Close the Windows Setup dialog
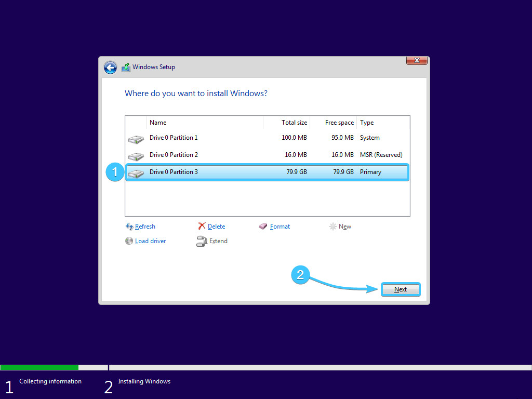The height and width of the screenshot is (399, 532). click(x=417, y=60)
